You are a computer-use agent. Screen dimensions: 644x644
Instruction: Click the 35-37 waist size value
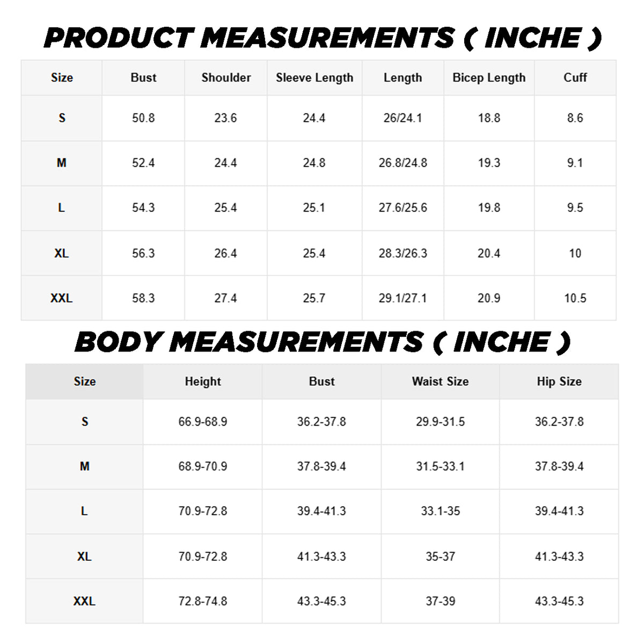[x=440, y=557]
